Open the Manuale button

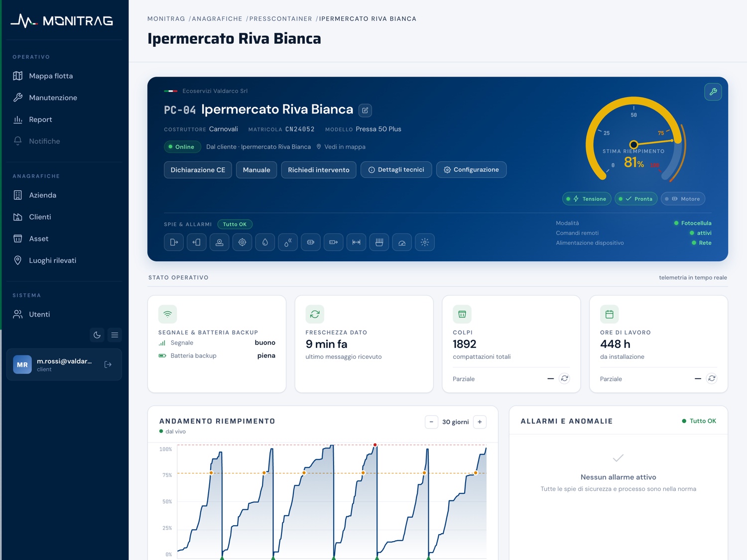pyautogui.click(x=256, y=170)
